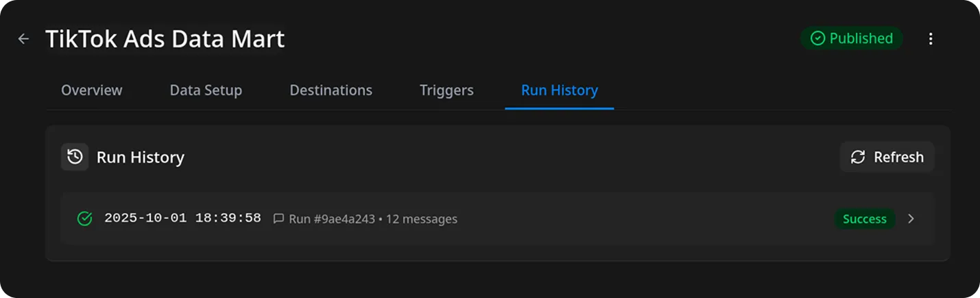
Task: Click the Success status badge
Action: tap(864, 219)
